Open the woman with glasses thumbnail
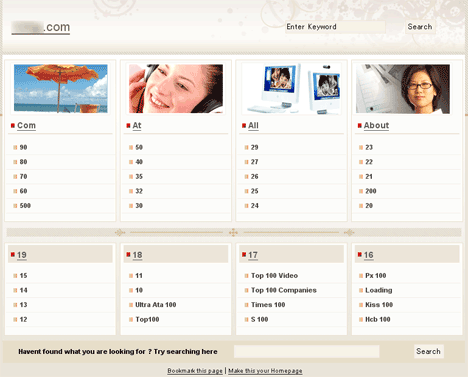Viewport: 468px width, 377px height. tap(403, 89)
